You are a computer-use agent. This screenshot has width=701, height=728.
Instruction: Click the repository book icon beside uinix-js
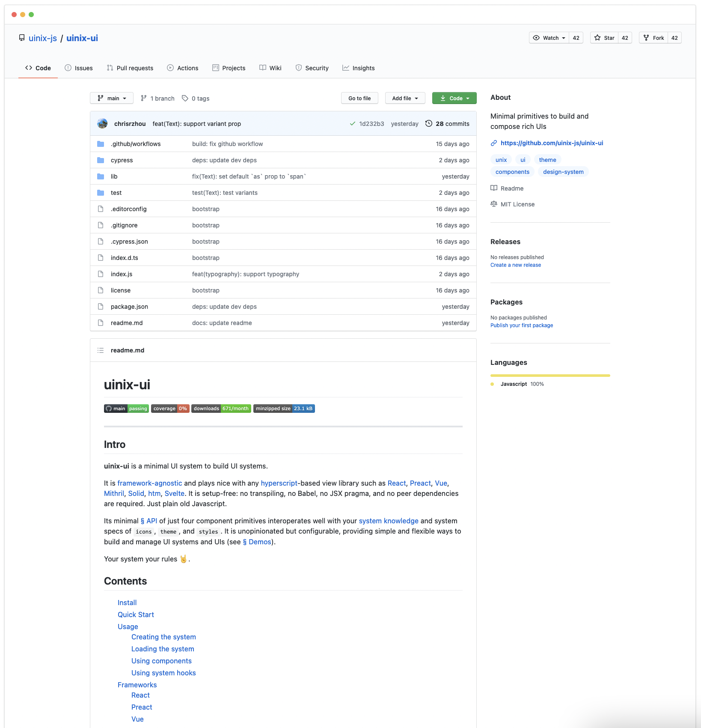click(21, 38)
